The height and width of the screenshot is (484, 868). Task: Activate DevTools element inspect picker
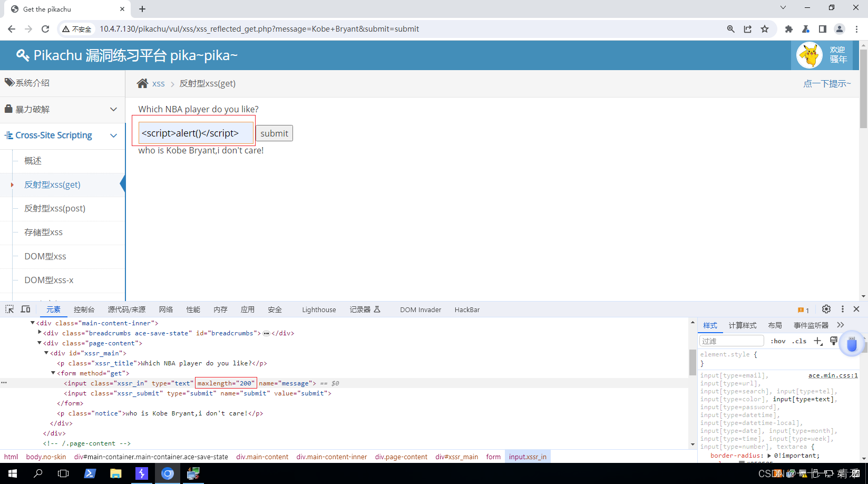(x=9, y=309)
